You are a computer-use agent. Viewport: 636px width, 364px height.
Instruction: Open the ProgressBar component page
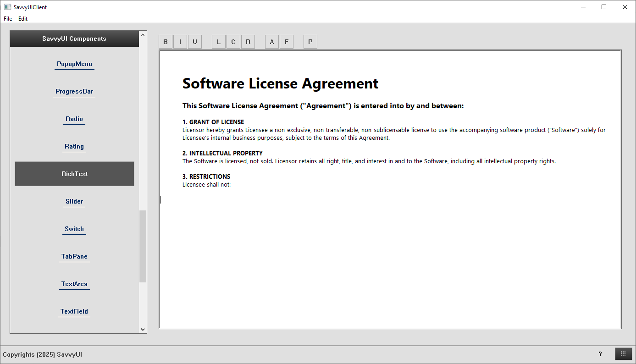74,92
